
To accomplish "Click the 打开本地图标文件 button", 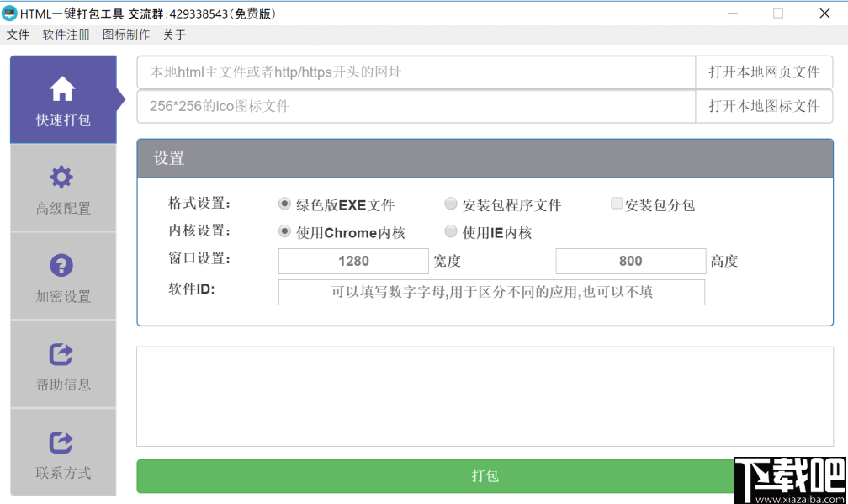I will [764, 106].
